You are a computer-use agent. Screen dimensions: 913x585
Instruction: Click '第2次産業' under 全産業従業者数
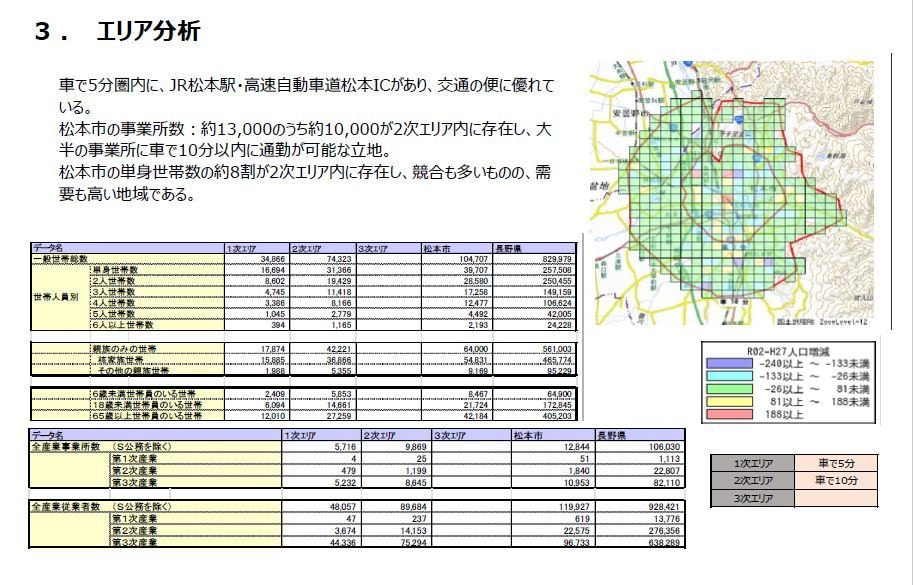(x=135, y=530)
